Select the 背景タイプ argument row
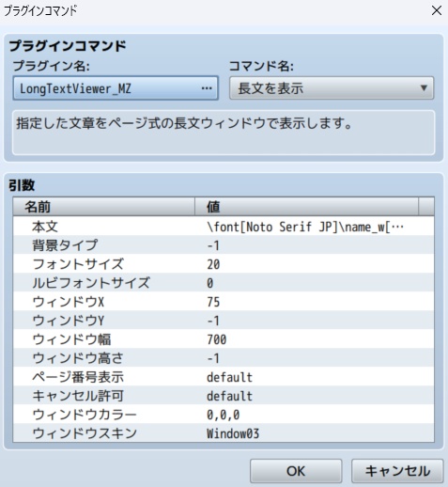The image size is (448, 487). (224, 245)
